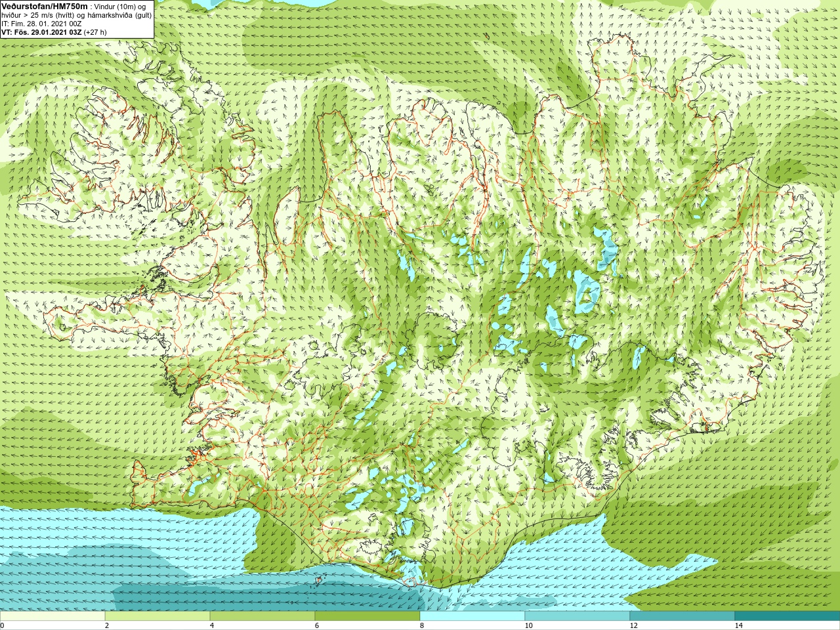This screenshot has width=840, height=630.
Task: Click the pale yellow 0–2 legend color band
Action: pos(52,616)
